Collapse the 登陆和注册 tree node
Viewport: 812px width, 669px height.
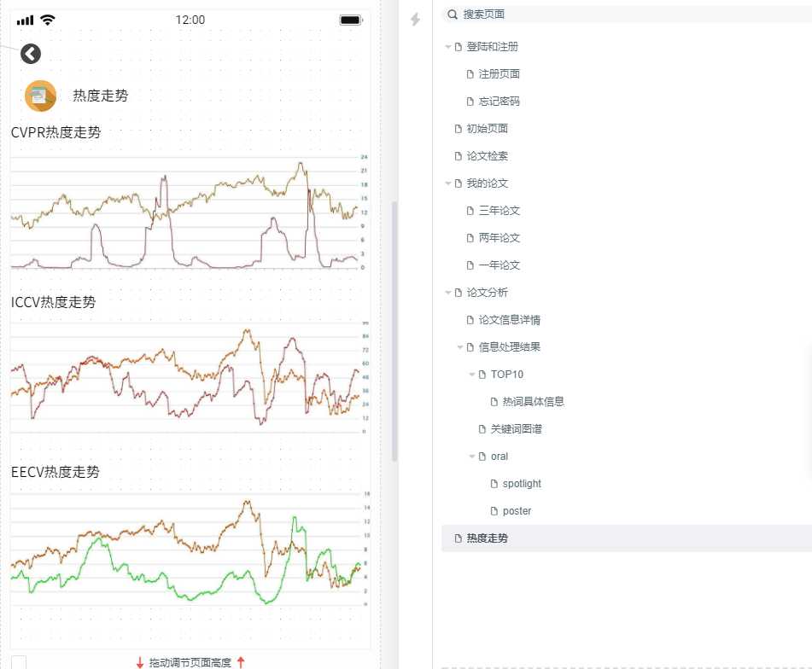[448, 47]
